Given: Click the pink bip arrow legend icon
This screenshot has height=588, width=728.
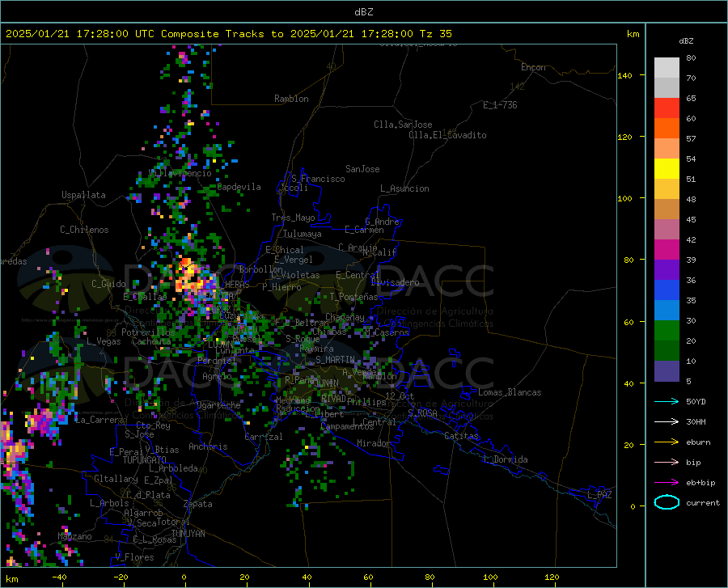Looking at the screenshot, I should point(667,463).
